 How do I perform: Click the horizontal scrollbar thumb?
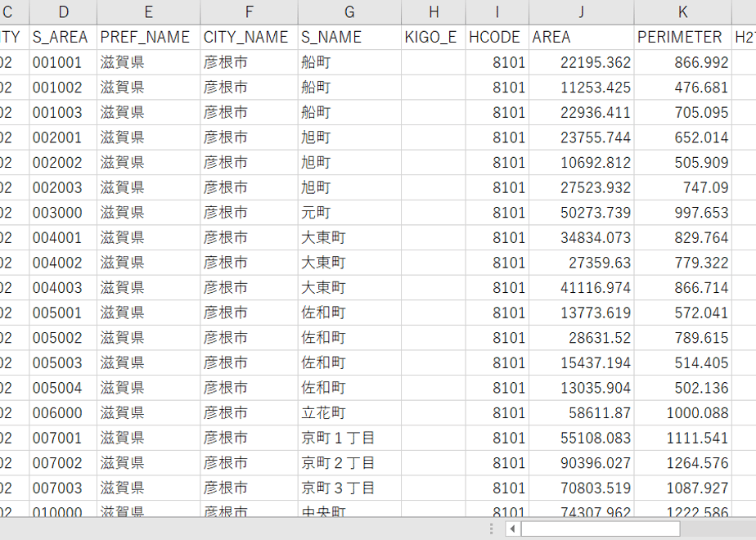(x=601, y=529)
